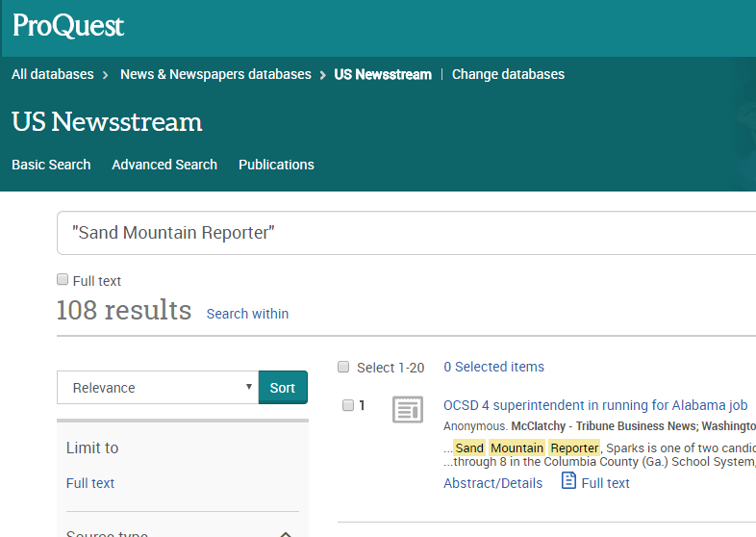Screen dimensions: 756x537
Task: Open the Relevance sort dropdown
Action: point(157,388)
